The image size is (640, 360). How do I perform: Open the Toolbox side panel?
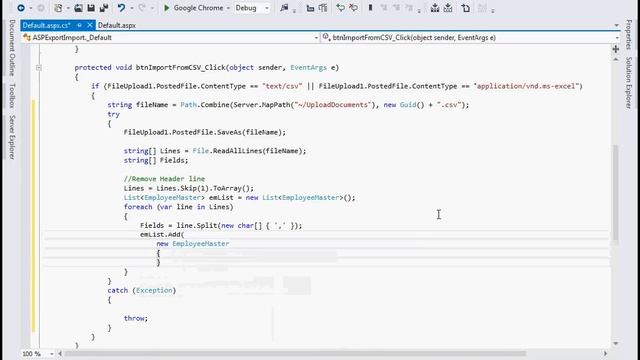point(12,96)
